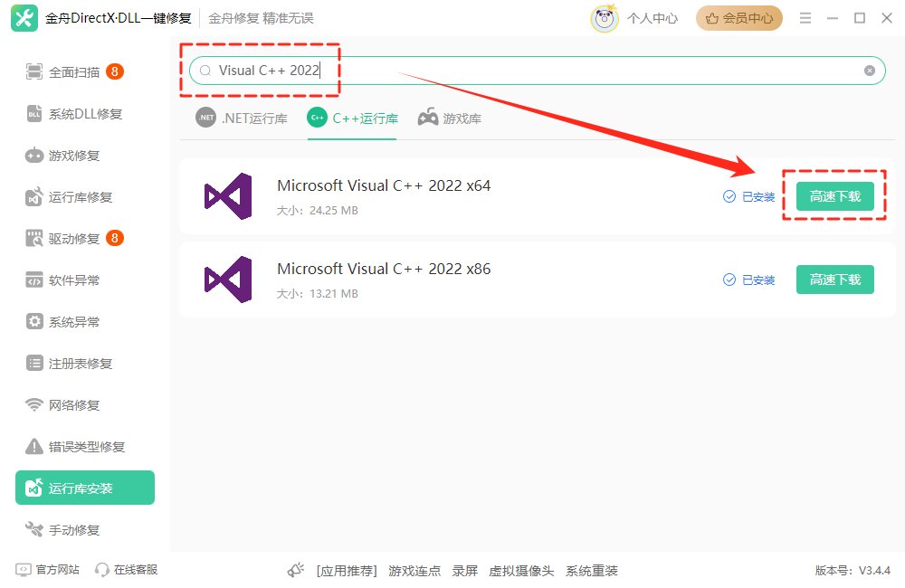
Task: Clear the search box text
Action: (869, 71)
